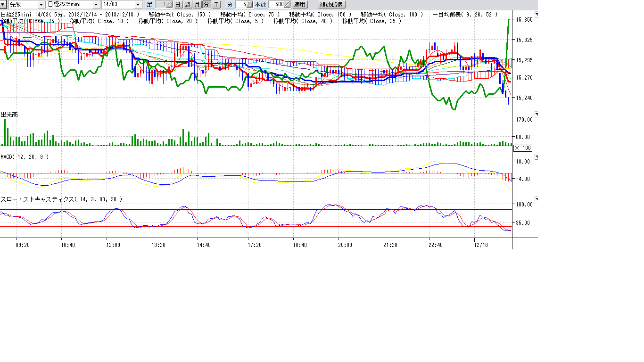This screenshot has width=644, height=362.
Task: Open the 日経225mini instrument dropdown
Action: coord(95,4)
